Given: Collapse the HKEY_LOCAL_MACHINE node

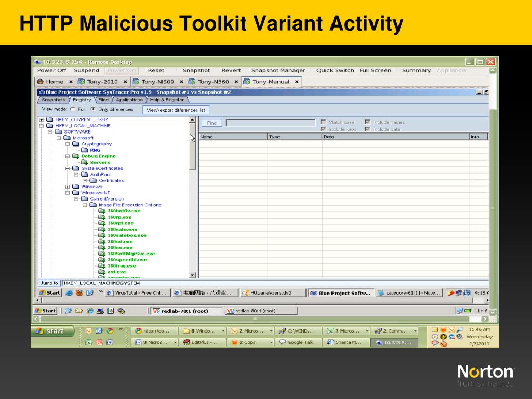Looking at the screenshot, I should click(x=42, y=126).
